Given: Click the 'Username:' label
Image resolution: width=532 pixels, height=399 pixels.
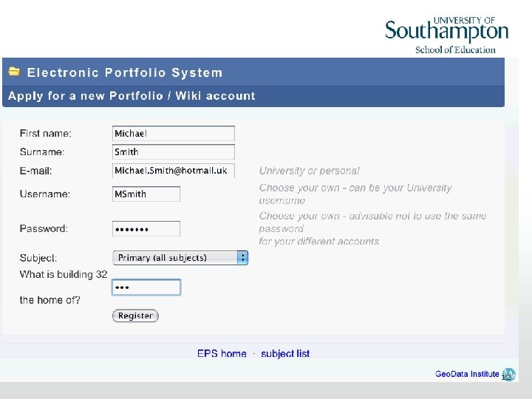Looking at the screenshot, I should 45,194.
